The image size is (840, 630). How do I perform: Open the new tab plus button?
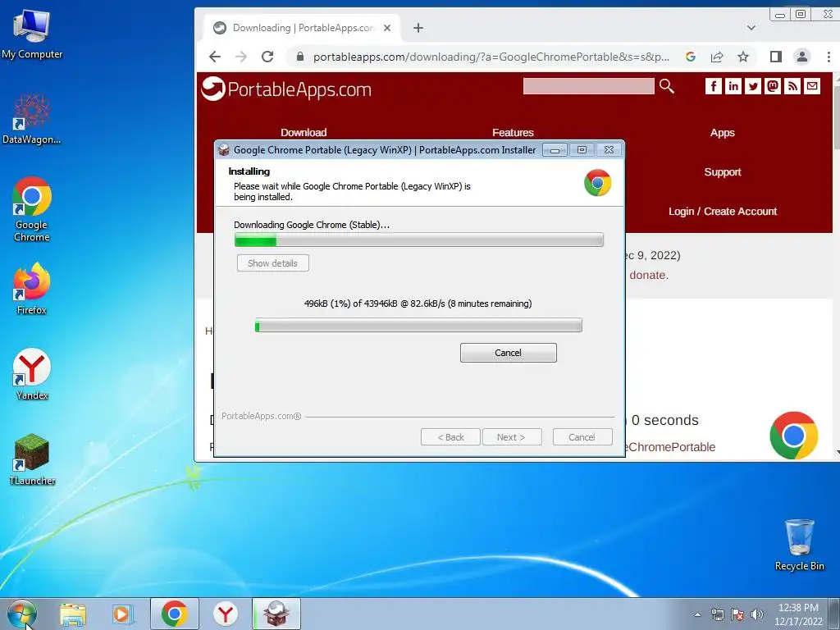click(418, 28)
